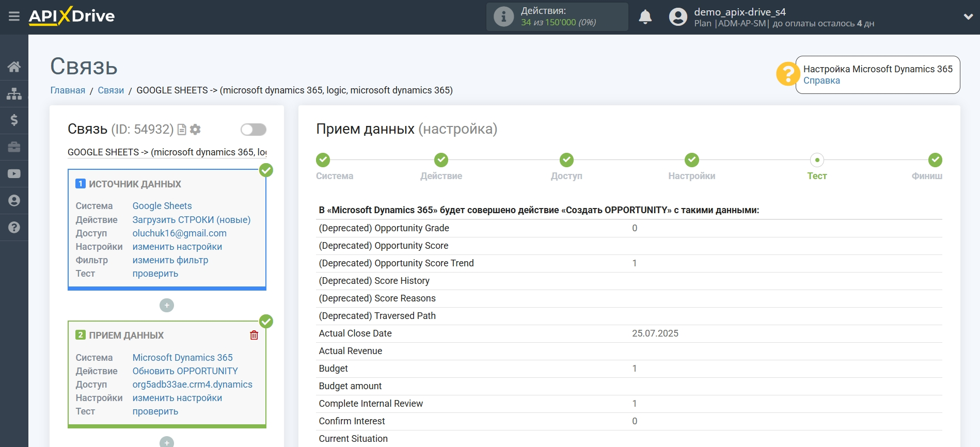Go to the Финиш step

point(935,160)
